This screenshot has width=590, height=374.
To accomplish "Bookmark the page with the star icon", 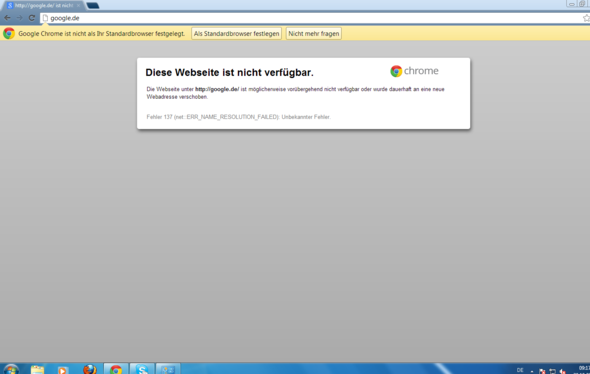I will [x=586, y=18].
